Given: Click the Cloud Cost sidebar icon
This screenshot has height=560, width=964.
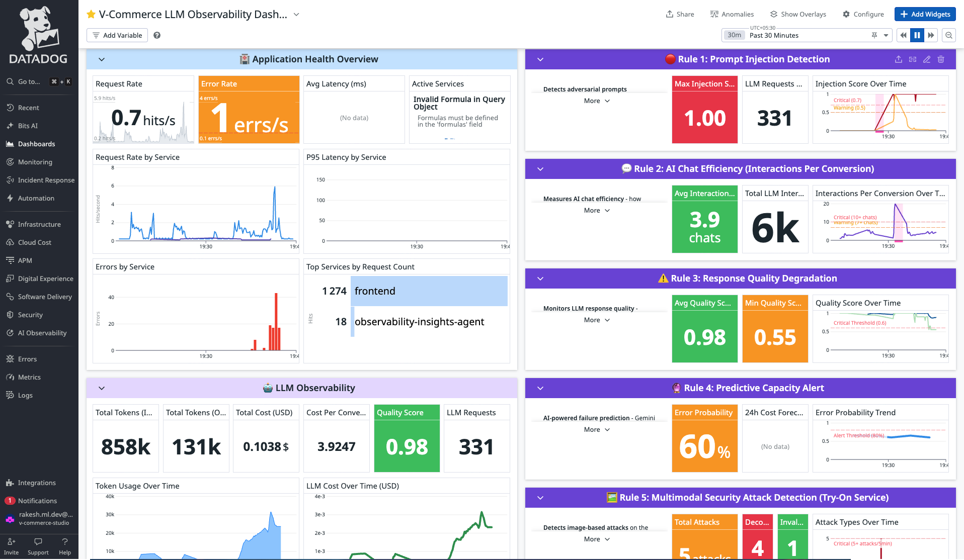Looking at the screenshot, I should click(x=10, y=242).
